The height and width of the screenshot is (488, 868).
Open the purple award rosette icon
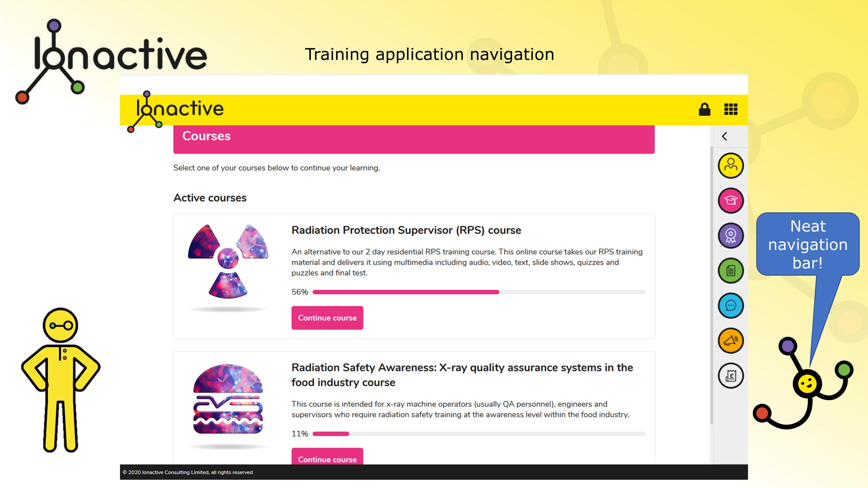[730, 235]
